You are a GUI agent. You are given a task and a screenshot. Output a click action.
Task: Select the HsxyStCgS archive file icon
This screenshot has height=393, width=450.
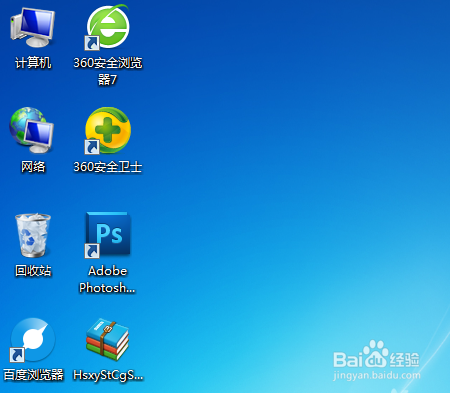point(107,340)
